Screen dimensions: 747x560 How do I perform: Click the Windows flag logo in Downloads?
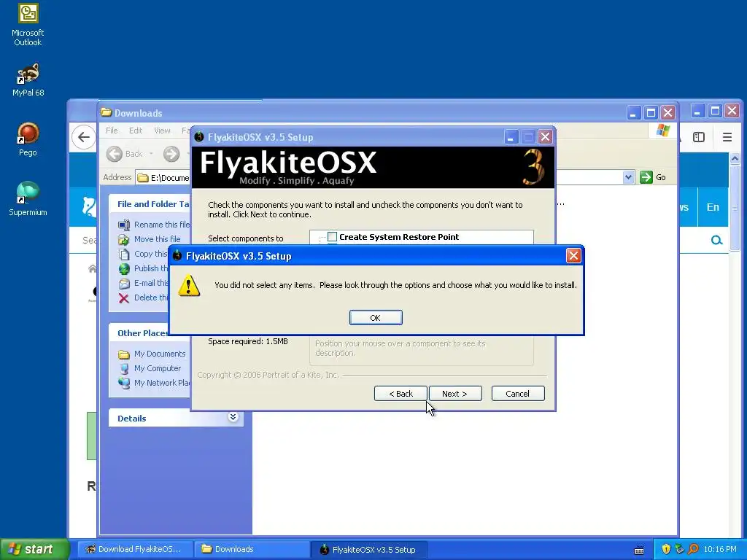point(663,130)
